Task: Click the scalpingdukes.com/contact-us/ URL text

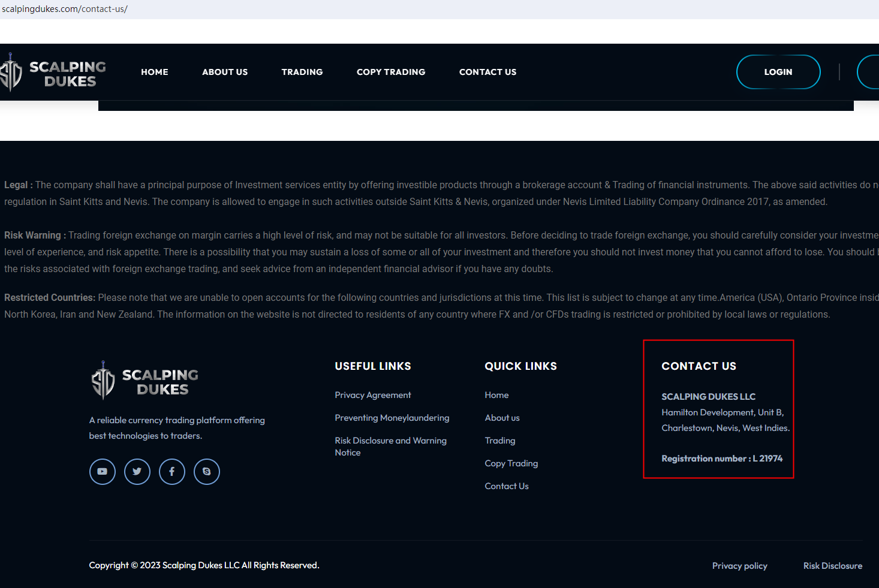Action: tap(65, 9)
